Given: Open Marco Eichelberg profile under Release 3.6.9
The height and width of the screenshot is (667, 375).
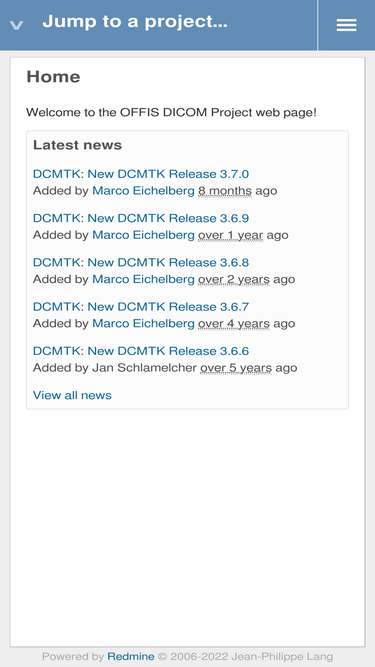Looking at the screenshot, I should tap(143, 235).
